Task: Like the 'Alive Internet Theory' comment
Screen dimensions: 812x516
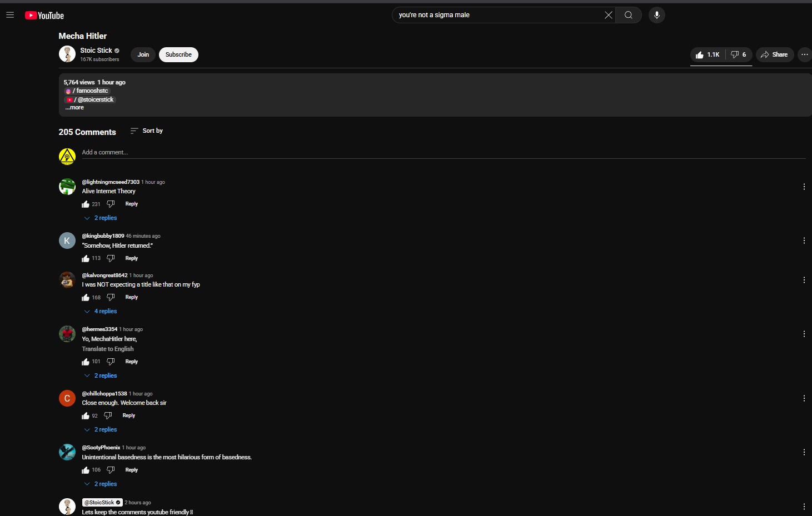Action: [x=86, y=204]
